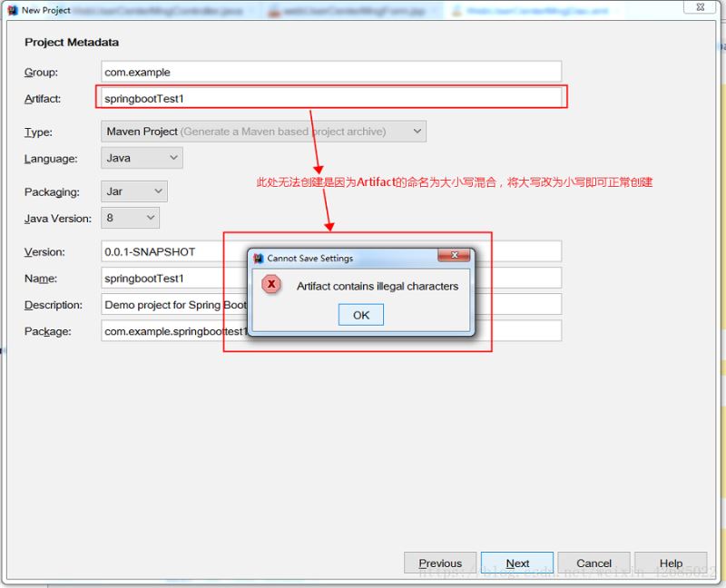The height and width of the screenshot is (588, 726).
Task: Cancel the New Project wizard
Action: pyautogui.click(x=594, y=563)
